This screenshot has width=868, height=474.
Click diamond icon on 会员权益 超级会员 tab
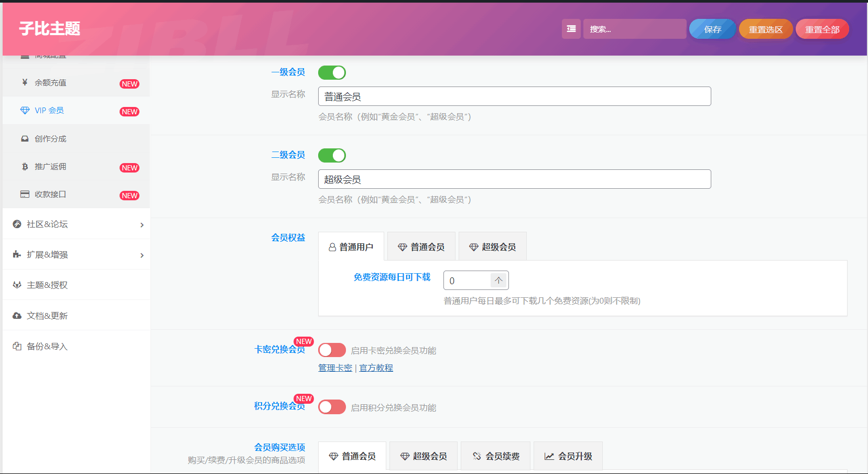474,247
